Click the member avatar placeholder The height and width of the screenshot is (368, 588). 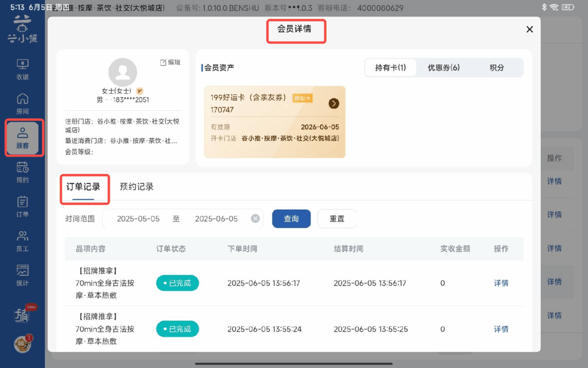(123, 72)
